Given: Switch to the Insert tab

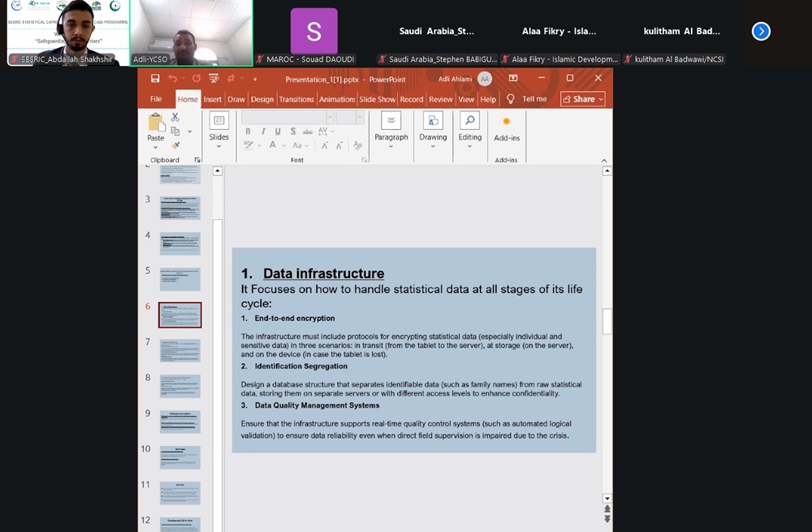Looking at the screenshot, I should click(x=213, y=99).
